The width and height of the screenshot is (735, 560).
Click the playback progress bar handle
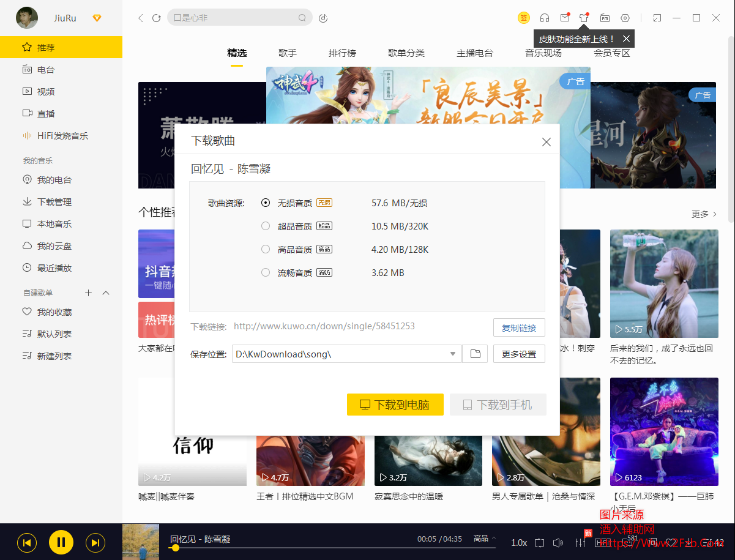[x=176, y=548]
